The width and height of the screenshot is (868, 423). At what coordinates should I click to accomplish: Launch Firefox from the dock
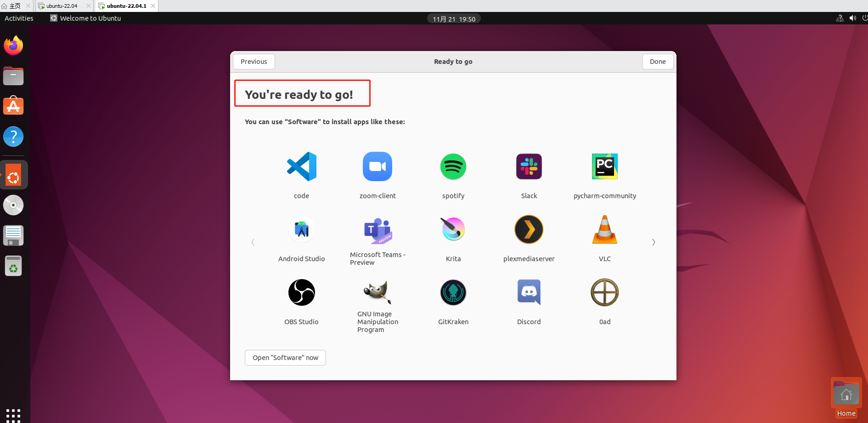click(x=13, y=46)
